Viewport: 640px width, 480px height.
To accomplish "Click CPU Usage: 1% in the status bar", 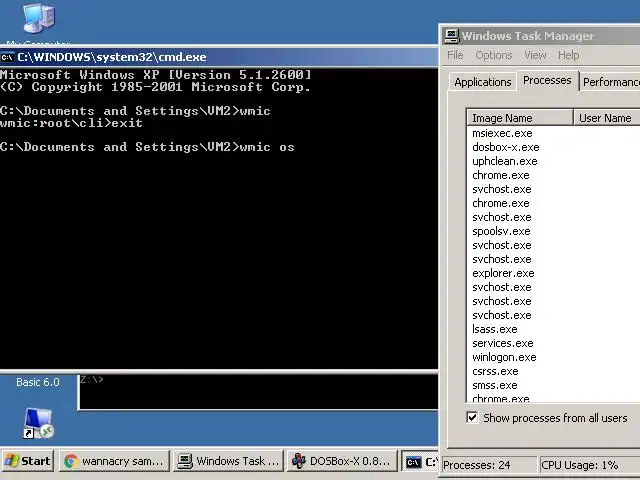I will 589,465.
